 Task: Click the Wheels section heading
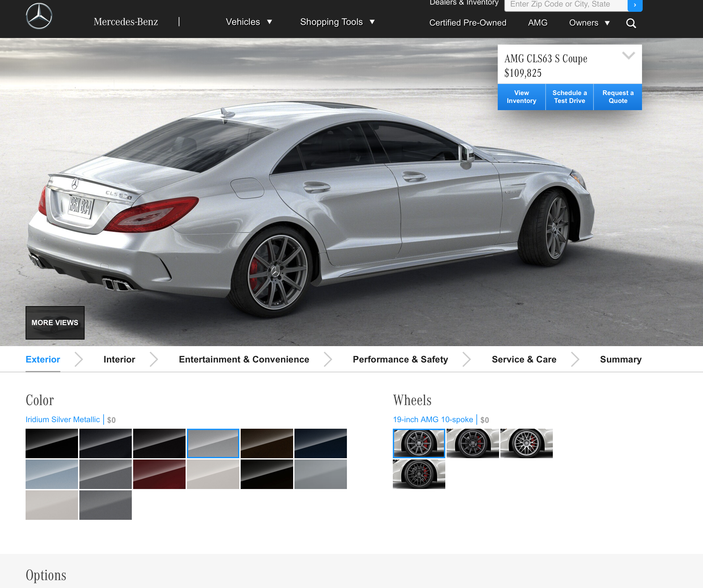(x=412, y=400)
